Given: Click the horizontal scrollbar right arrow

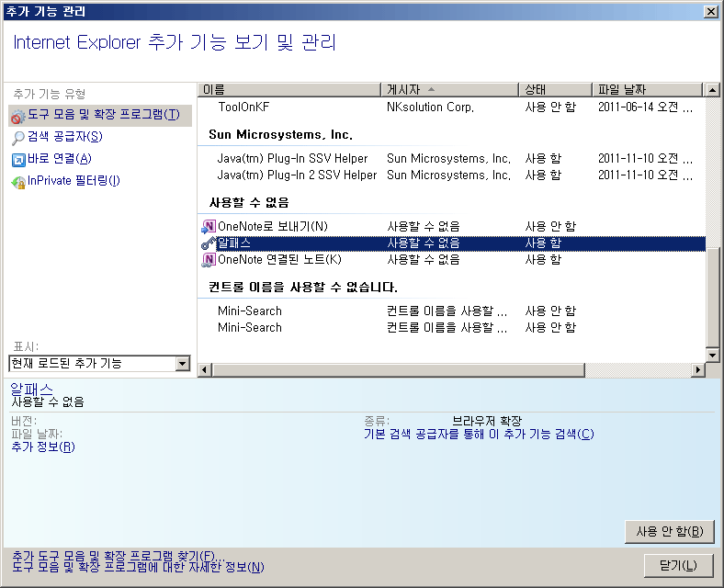Looking at the screenshot, I should 697,369.
